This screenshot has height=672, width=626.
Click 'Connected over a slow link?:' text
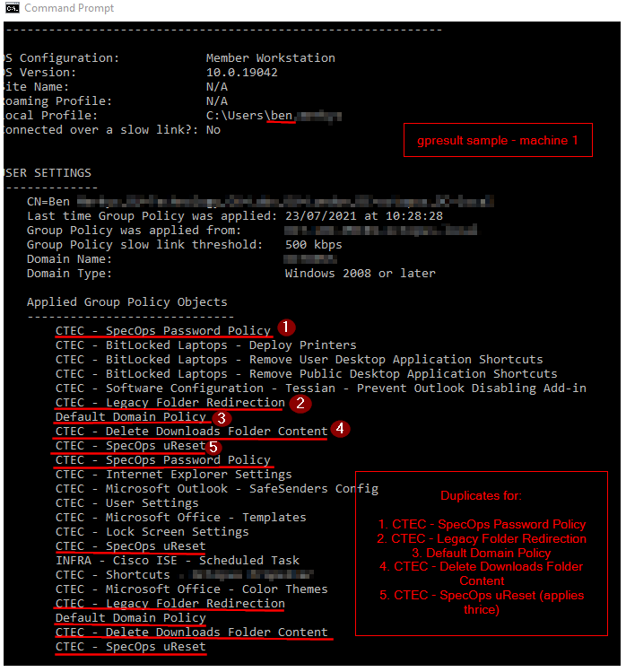[x=101, y=130]
